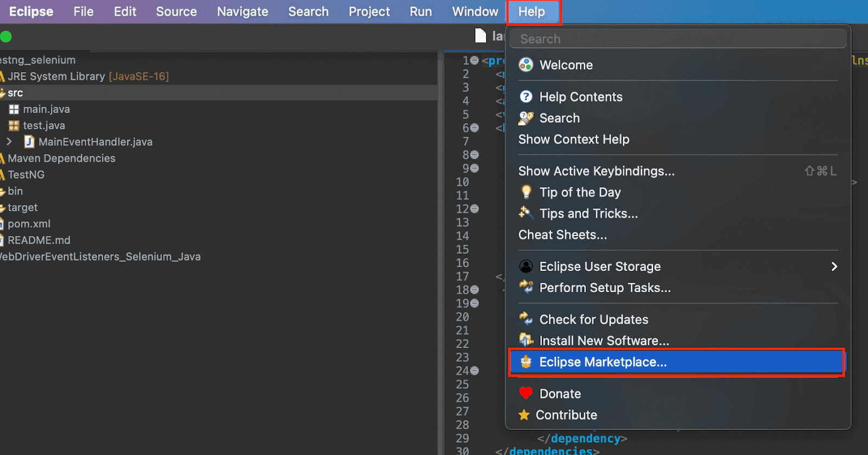Click the Welcome menu icon
The width and height of the screenshot is (868, 455).
point(526,65)
